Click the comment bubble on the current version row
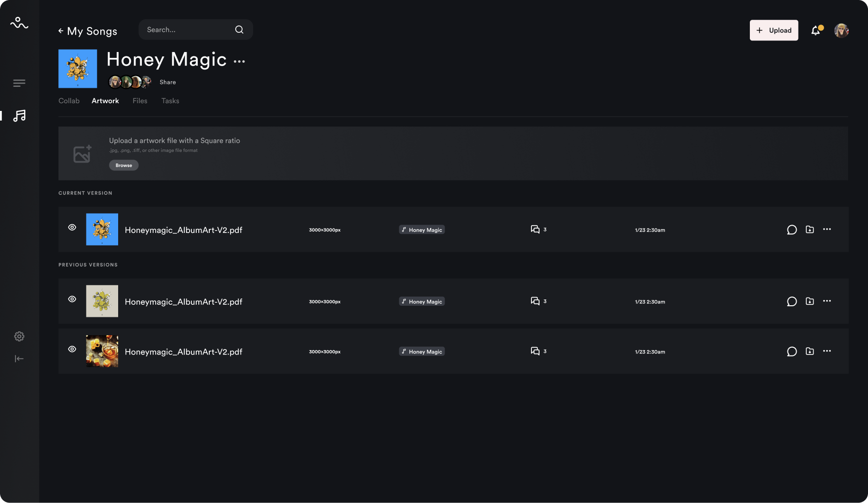The width and height of the screenshot is (868, 503). 791,230
